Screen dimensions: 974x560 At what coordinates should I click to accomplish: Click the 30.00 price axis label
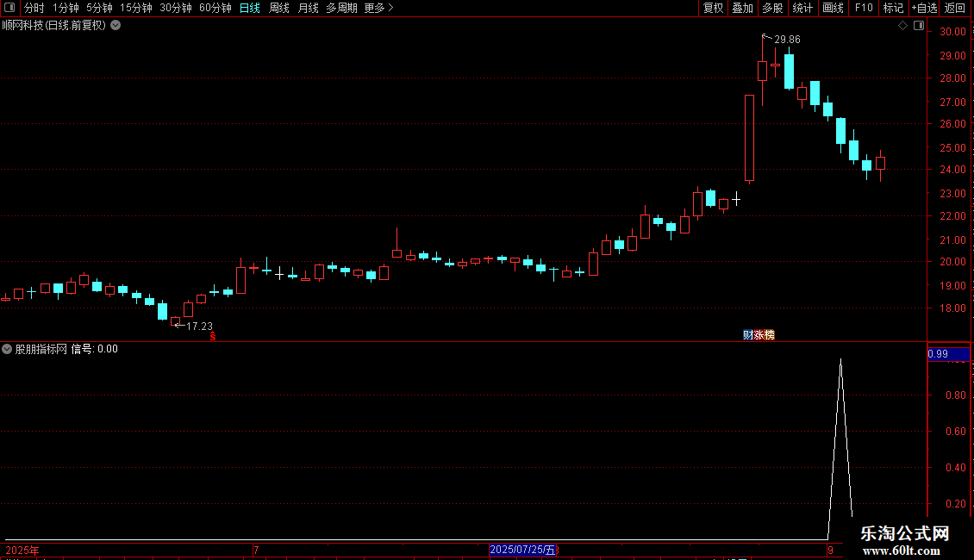[952, 32]
